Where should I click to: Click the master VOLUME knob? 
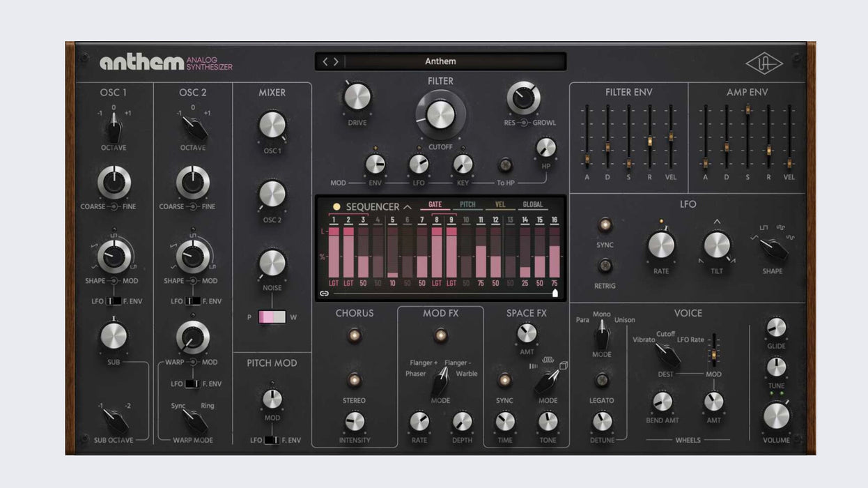click(776, 415)
